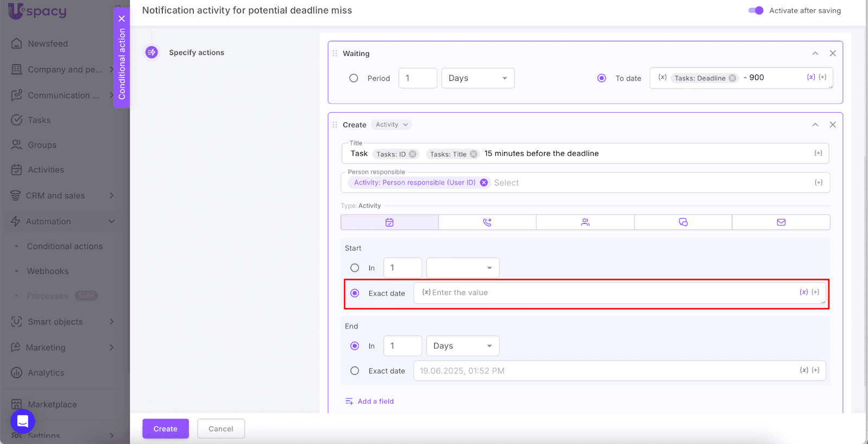Remove Activity: Person responsible tag
The height and width of the screenshot is (444, 868).
tap(483, 183)
